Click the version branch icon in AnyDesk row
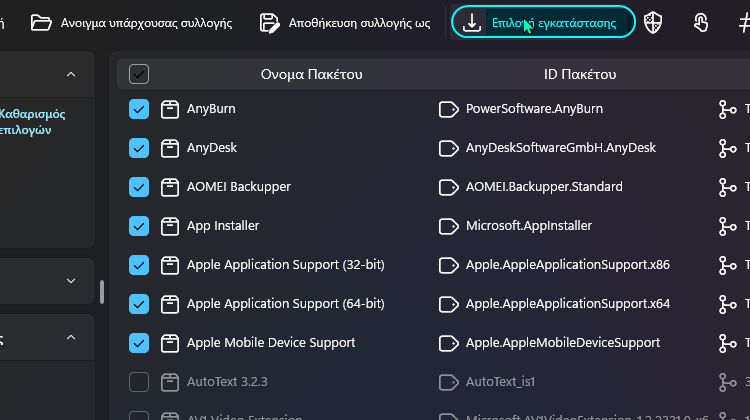This screenshot has width=750, height=420. [x=728, y=148]
